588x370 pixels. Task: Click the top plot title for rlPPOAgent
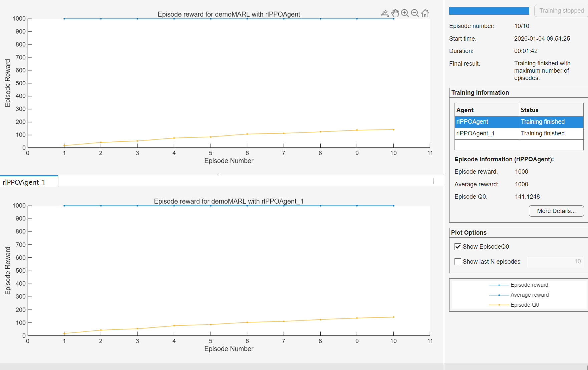click(229, 14)
